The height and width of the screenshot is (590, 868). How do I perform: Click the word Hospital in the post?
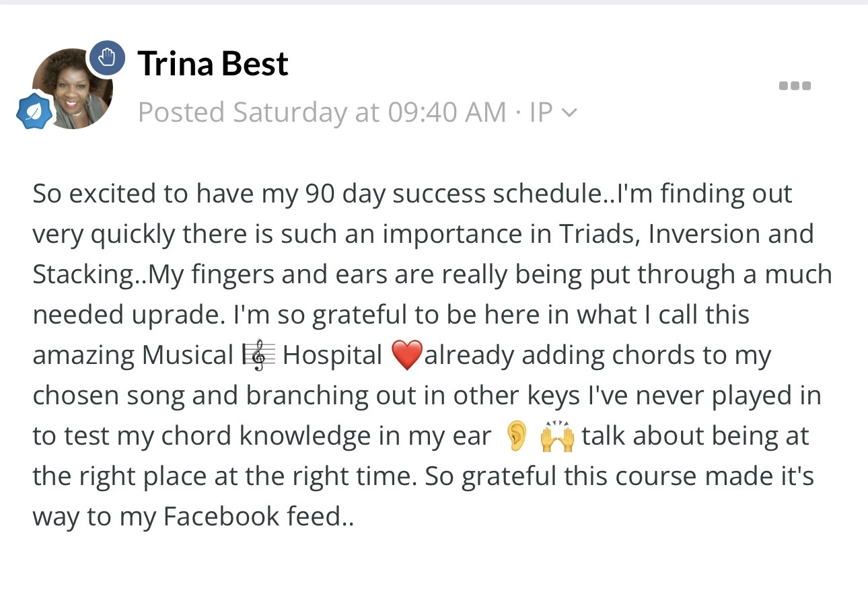[332, 355]
